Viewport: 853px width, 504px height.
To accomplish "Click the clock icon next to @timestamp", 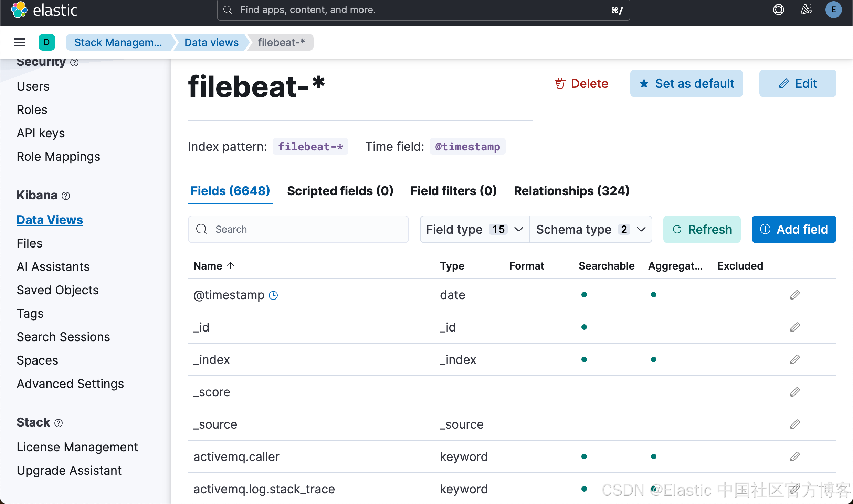I will (x=273, y=295).
